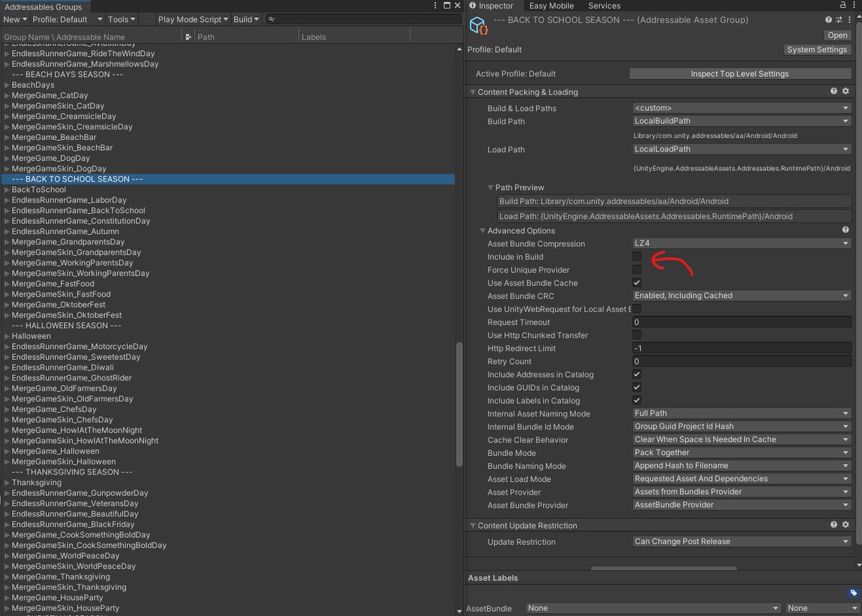Select the --- HALLOWEEN SEASON --- row
The height and width of the screenshot is (616, 862).
tap(228, 325)
